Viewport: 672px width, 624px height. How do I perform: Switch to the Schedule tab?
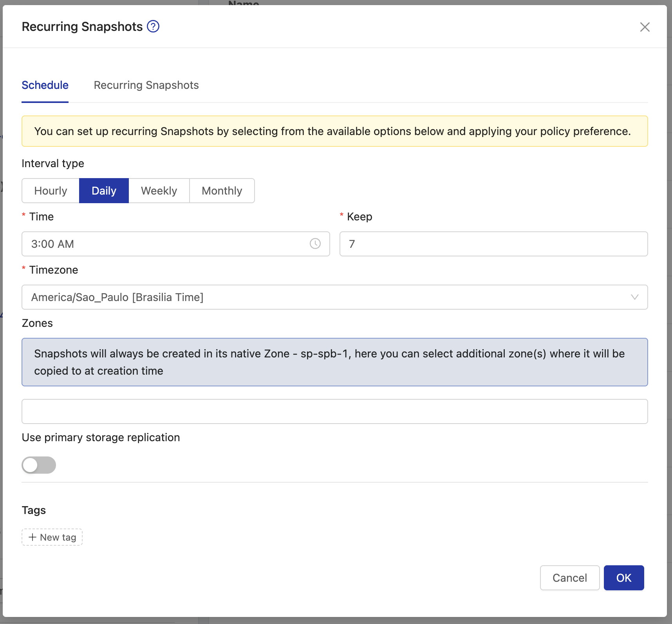[45, 85]
